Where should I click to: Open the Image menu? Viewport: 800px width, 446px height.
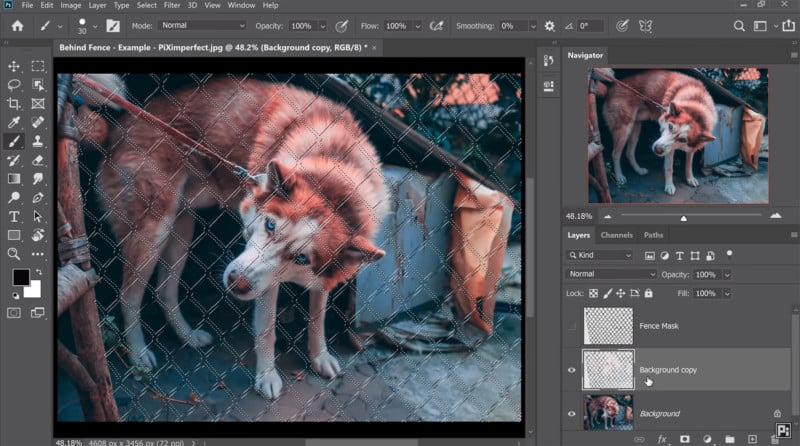click(x=70, y=5)
